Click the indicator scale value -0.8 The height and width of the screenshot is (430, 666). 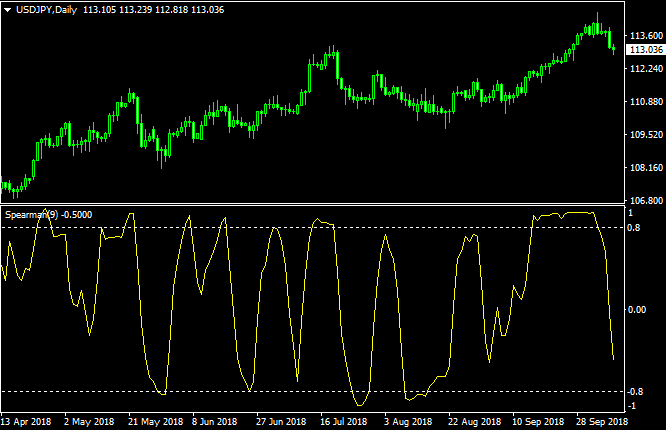tap(635, 392)
